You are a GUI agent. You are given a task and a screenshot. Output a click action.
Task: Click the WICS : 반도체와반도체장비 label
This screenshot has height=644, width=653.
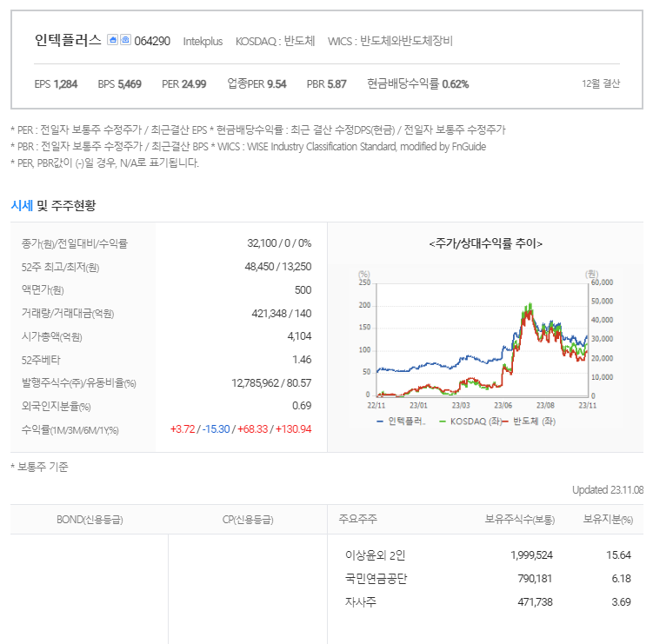pos(390,41)
